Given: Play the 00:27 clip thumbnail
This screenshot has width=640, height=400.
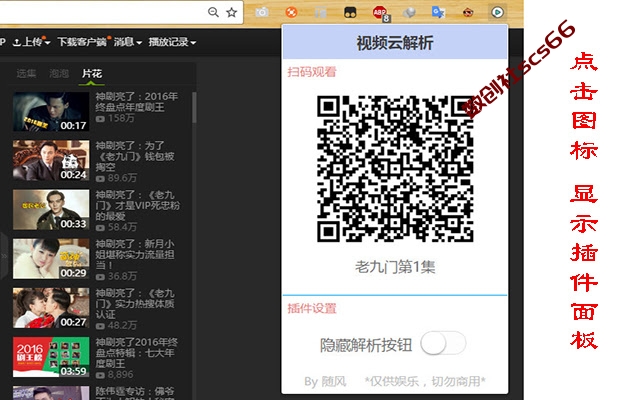Looking at the screenshot, I should [51, 308].
